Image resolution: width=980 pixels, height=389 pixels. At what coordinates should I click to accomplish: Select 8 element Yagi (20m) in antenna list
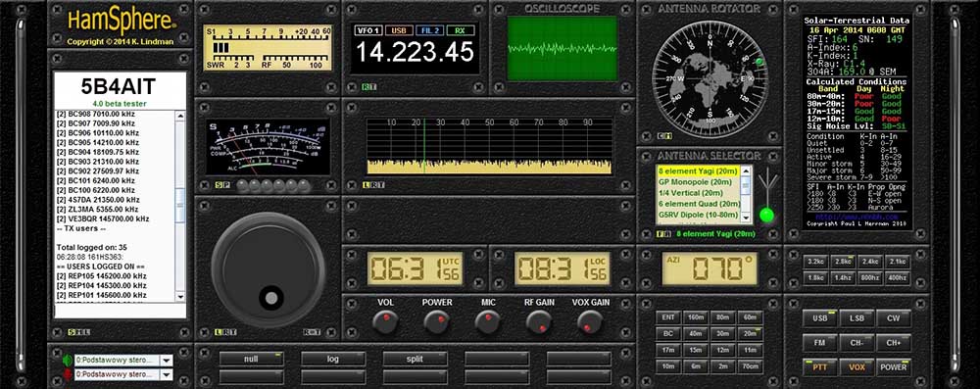(698, 170)
